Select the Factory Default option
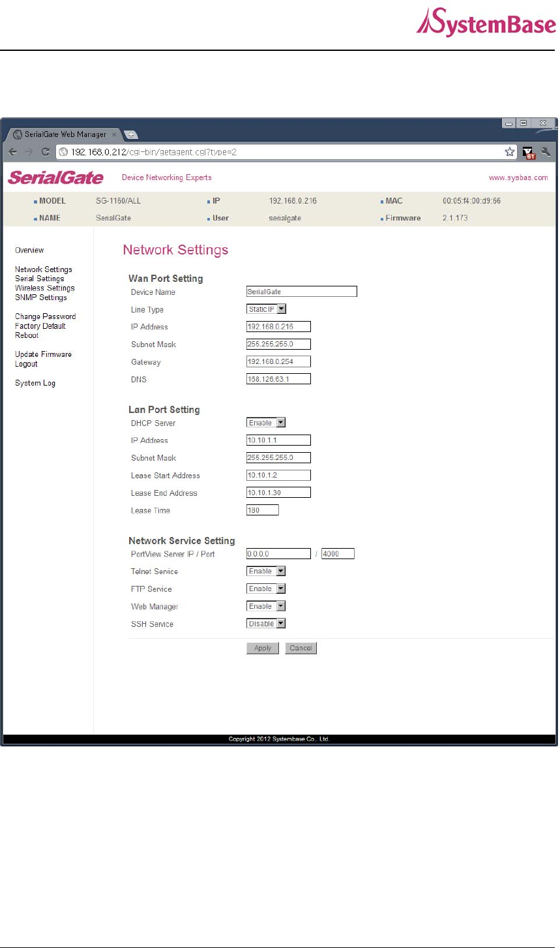Screen dimensions: 560x948 pyautogui.click(x=40, y=326)
